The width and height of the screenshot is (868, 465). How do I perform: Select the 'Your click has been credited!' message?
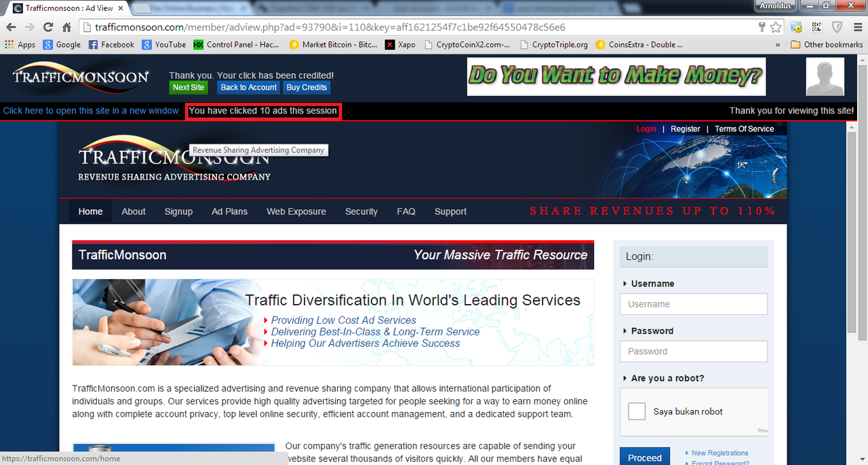pyautogui.click(x=275, y=75)
